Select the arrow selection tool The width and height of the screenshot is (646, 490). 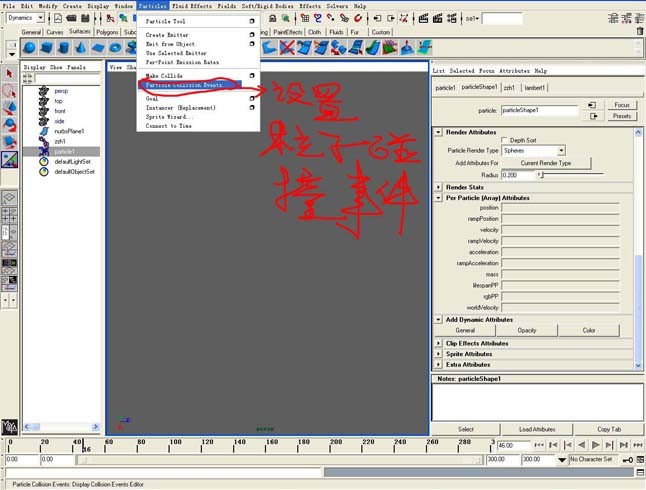point(10,74)
